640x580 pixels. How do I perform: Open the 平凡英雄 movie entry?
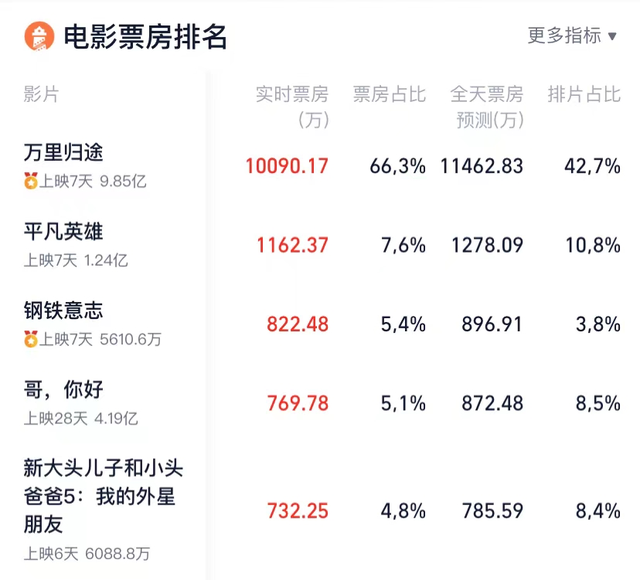(64, 232)
